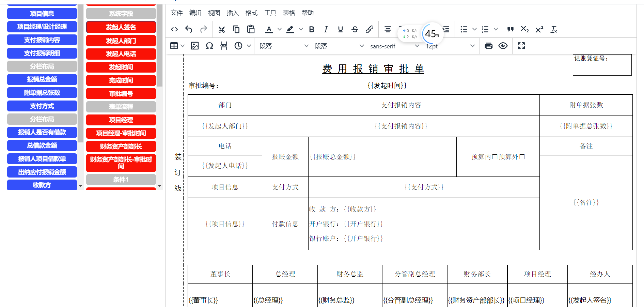Click the insert table icon

coord(174,46)
